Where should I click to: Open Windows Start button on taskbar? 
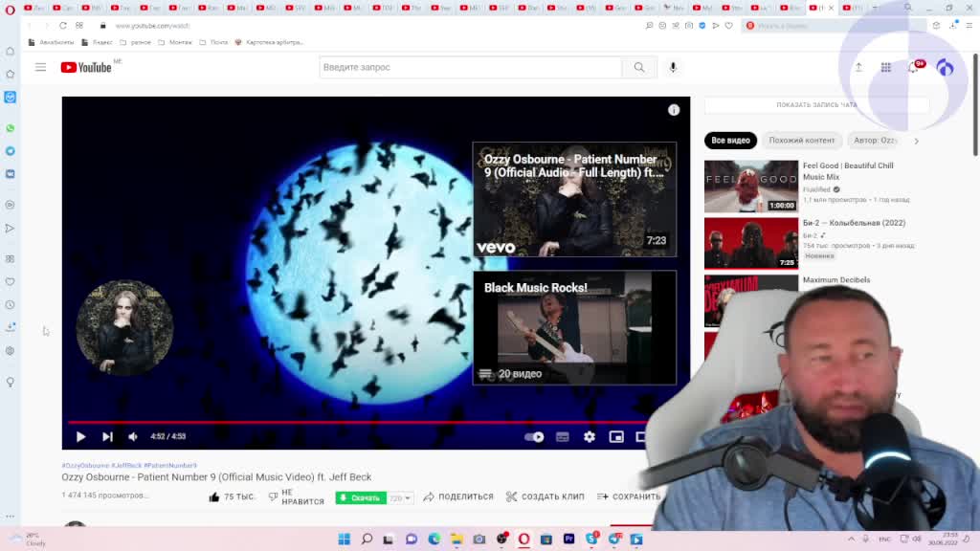tap(344, 540)
